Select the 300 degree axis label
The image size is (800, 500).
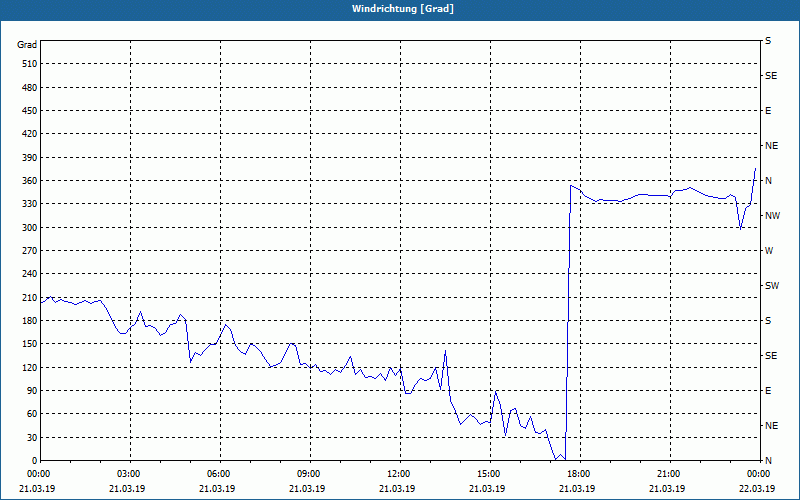[30, 228]
